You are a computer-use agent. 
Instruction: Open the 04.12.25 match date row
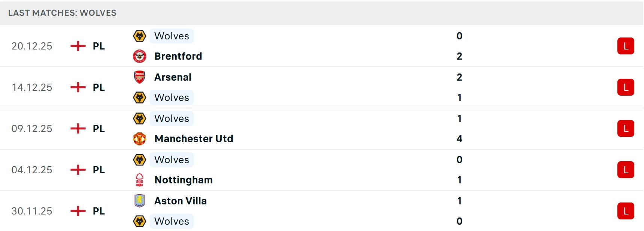[x=32, y=170]
